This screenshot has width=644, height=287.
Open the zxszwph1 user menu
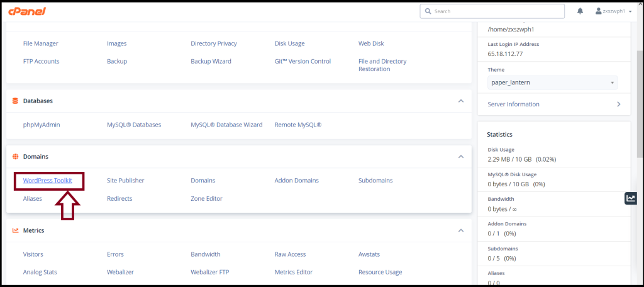614,11
